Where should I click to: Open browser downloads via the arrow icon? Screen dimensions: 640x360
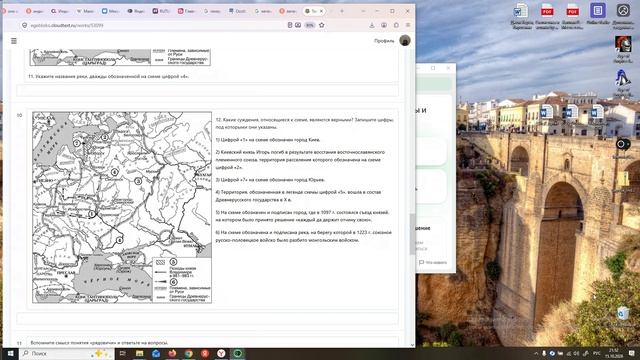tap(372, 25)
